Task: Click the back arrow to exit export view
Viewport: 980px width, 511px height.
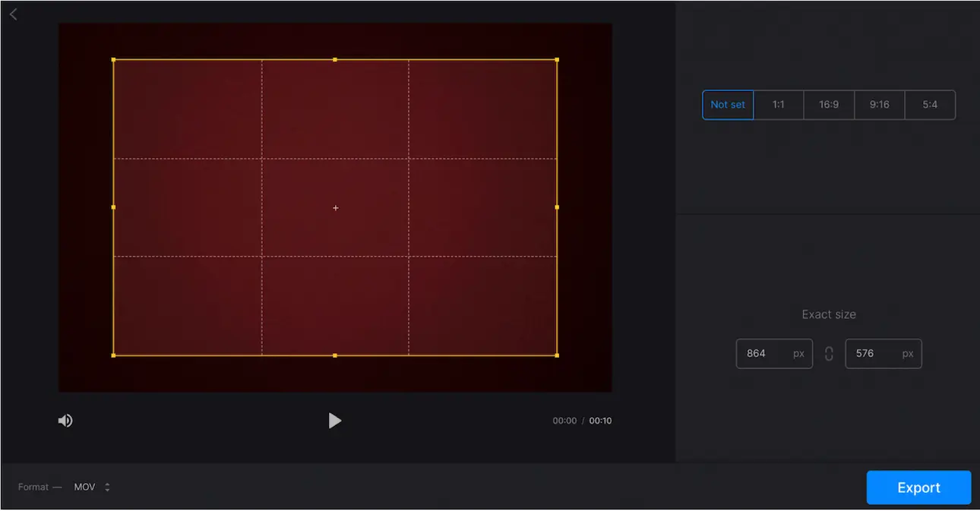Action: (x=13, y=14)
